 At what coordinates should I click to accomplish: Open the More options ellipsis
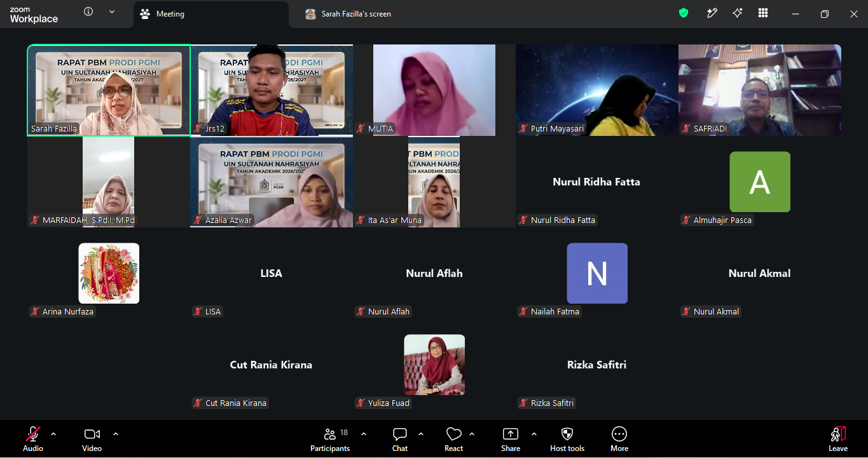pyautogui.click(x=619, y=434)
